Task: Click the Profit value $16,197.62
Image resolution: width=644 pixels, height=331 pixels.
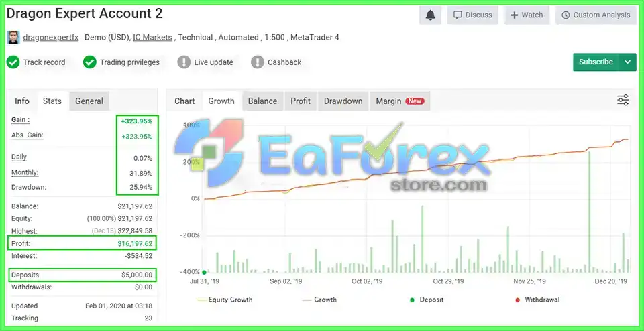Action: click(135, 244)
